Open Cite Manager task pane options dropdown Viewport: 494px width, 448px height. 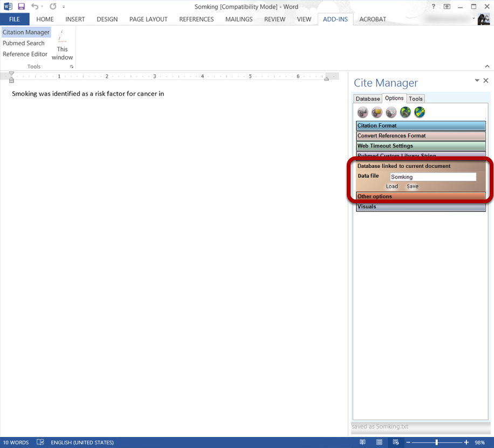477,81
